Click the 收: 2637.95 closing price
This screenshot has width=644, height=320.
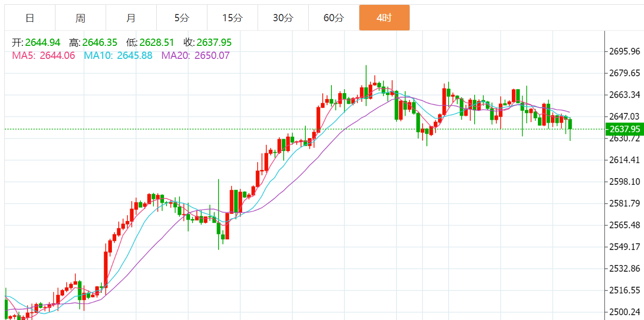coord(207,42)
